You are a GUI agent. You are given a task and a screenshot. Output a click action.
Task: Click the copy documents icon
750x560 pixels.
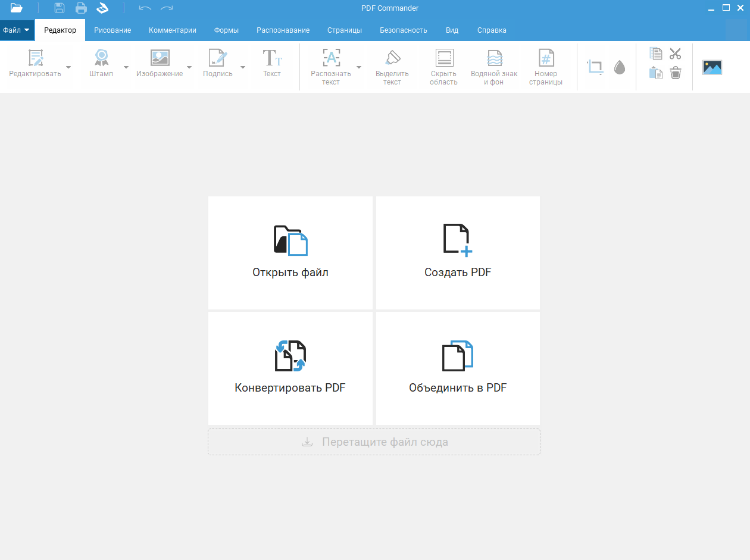tap(656, 54)
